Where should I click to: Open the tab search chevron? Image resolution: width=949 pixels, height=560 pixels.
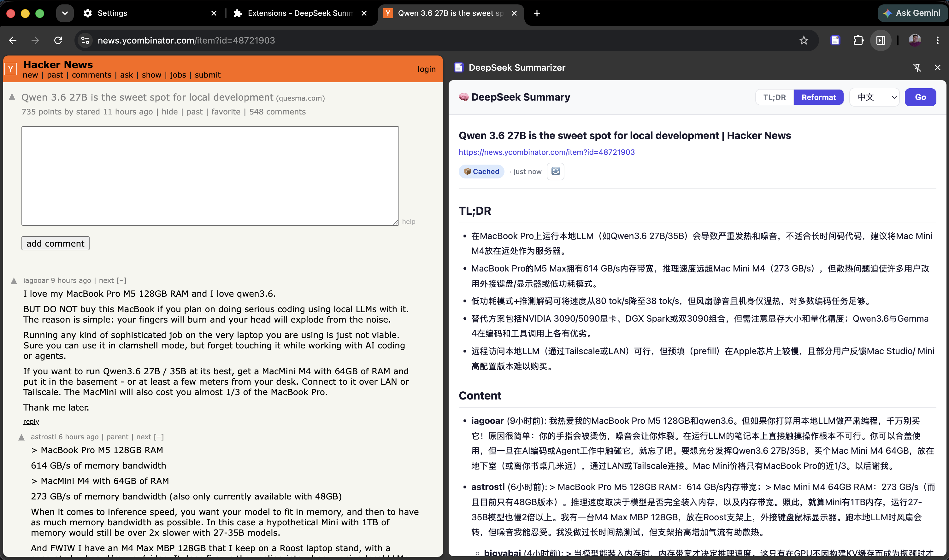click(x=65, y=13)
